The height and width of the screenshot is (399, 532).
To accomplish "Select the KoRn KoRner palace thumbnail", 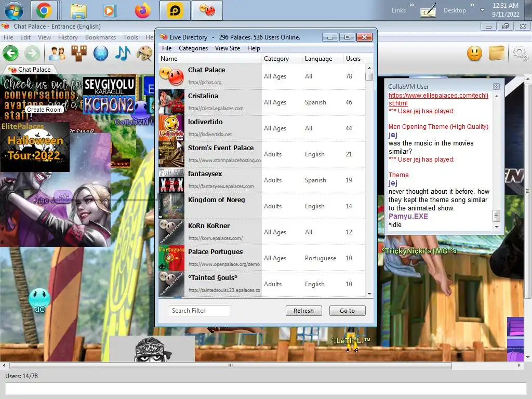I will tap(171, 232).
